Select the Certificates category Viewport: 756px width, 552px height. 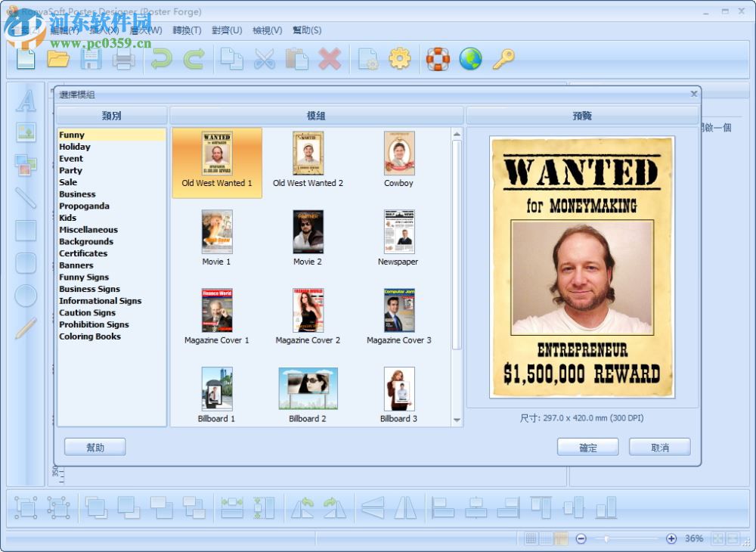(x=83, y=253)
